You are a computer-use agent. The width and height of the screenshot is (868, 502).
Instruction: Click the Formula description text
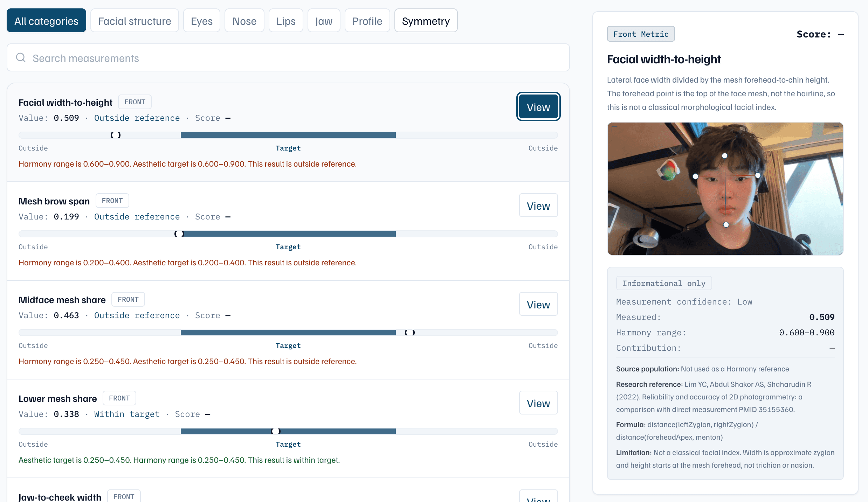pos(687,431)
